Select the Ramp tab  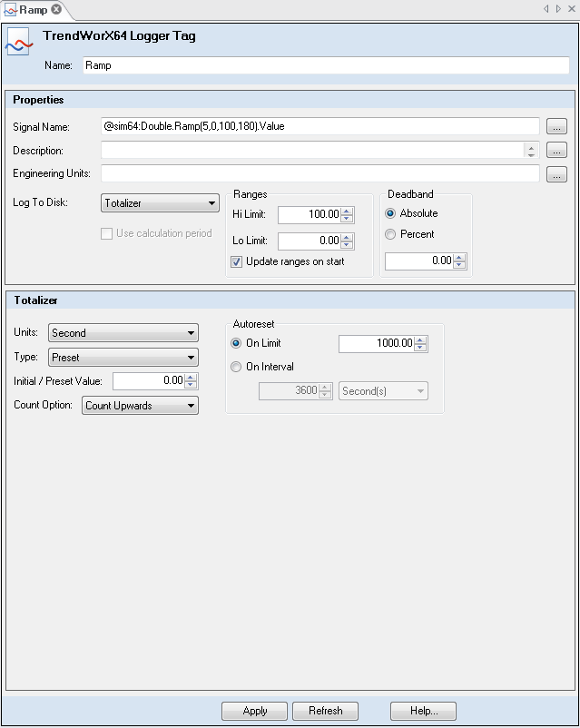click(x=34, y=10)
